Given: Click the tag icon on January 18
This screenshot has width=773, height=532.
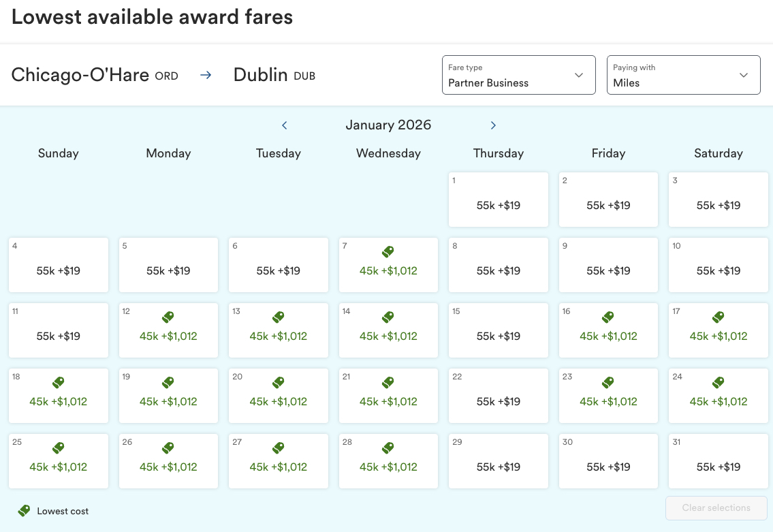Looking at the screenshot, I should (x=58, y=382).
